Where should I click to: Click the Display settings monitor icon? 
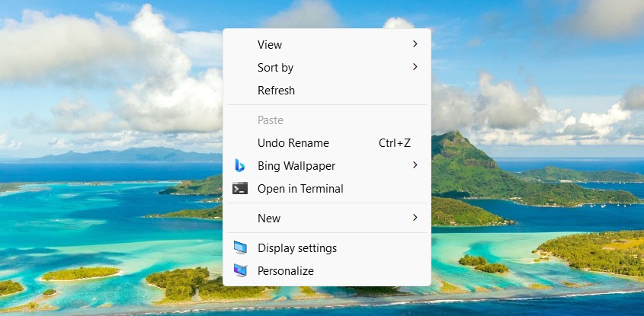[x=240, y=247]
